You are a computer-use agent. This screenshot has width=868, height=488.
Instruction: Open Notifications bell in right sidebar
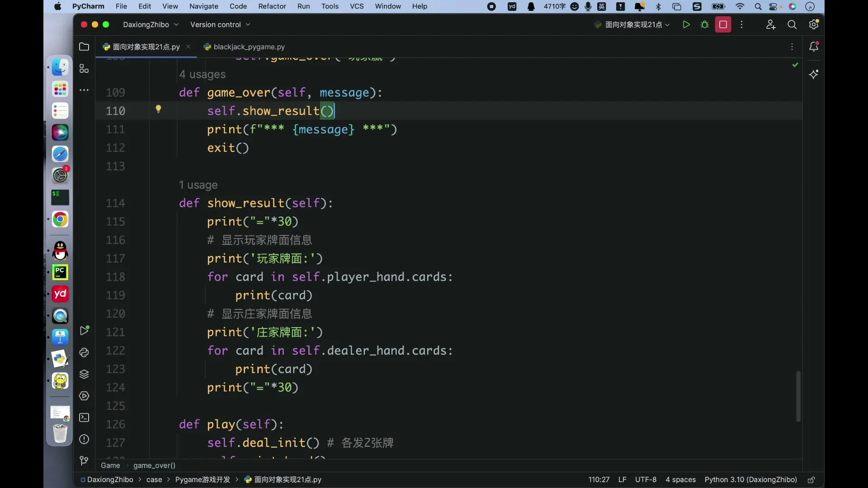814,47
